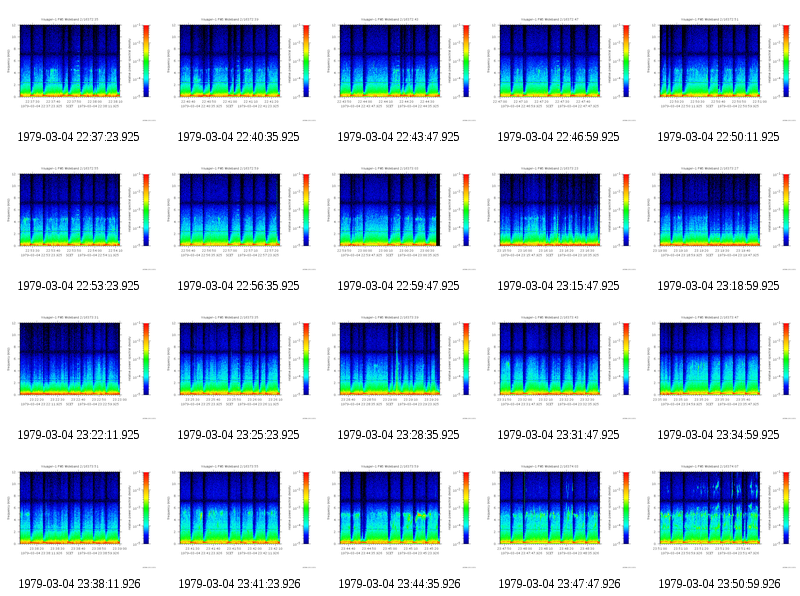Screen dimensions: 800x596
Task: Click caption text '1979-03-04 23:50:59.926'
Action: (x=720, y=584)
